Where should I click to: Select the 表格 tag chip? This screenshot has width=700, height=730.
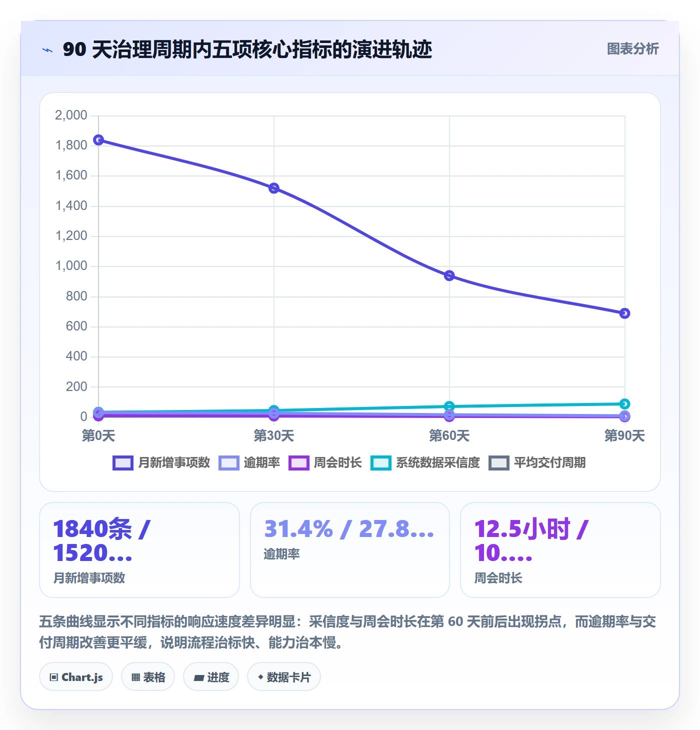pyautogui.click(x=148, y=677)
